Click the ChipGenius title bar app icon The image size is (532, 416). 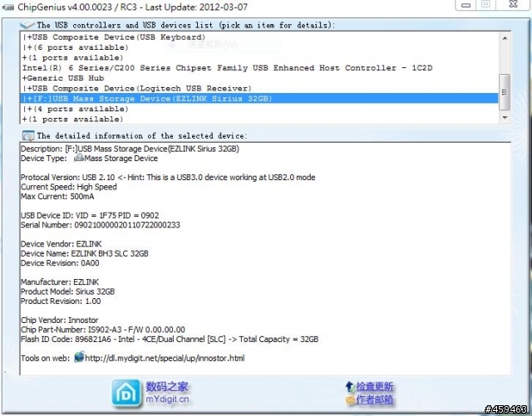[x=7, y=7]
